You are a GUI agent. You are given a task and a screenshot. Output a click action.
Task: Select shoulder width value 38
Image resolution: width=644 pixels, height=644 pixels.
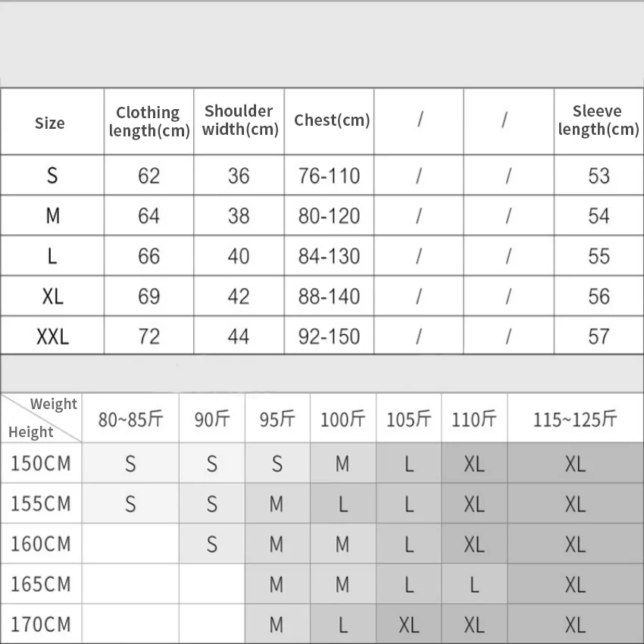pos(239,216)
